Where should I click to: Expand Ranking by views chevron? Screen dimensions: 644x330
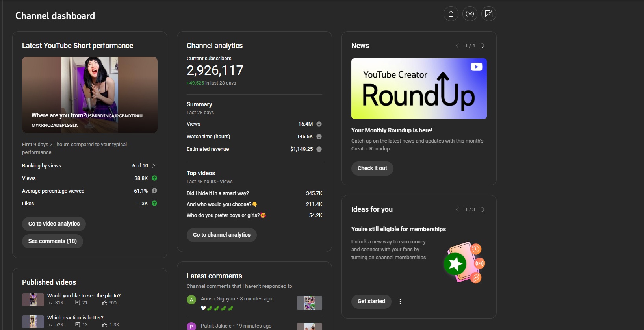point(154,166)
